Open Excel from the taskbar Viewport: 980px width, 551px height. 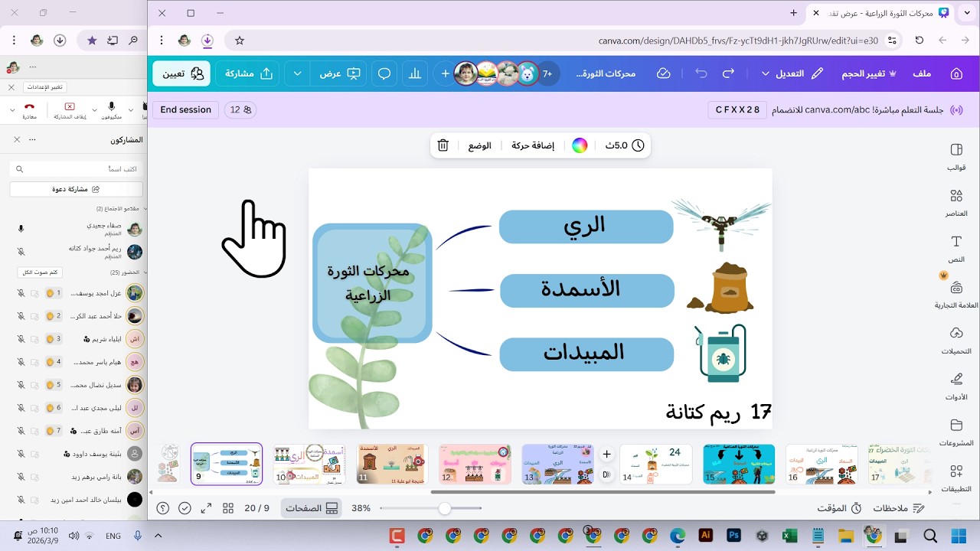click(x=790, y=536)
